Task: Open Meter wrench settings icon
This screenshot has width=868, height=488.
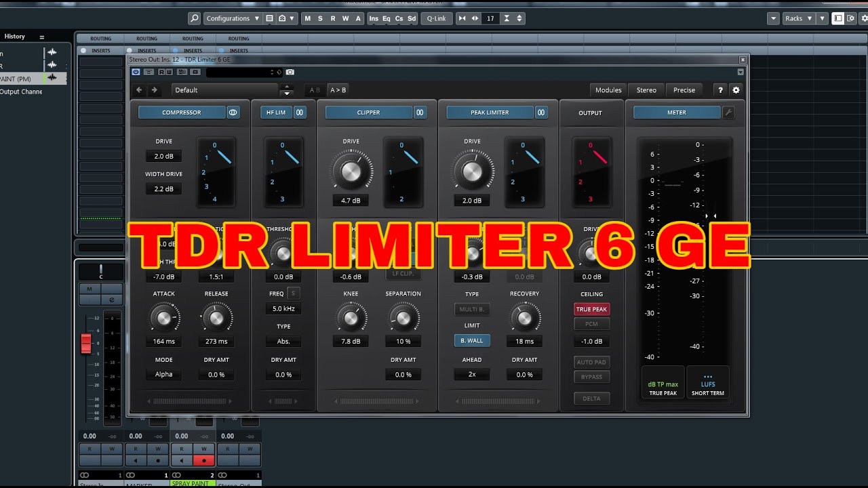Action: pyautogui.click(x=728, y=113)
